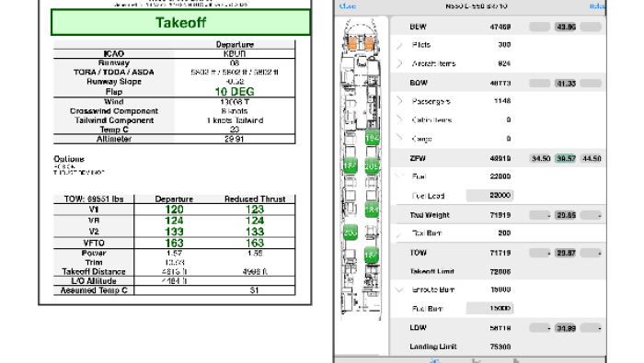Viewport: 644px width, 363px height.
Task: Click the Departure Takeoff Distance 4813 ft
Action: [x=174, y=271]
